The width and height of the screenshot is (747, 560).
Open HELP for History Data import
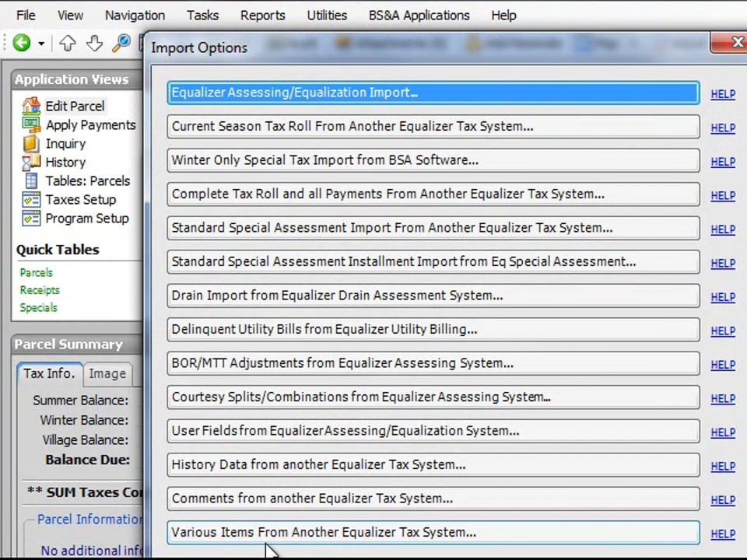723,466
